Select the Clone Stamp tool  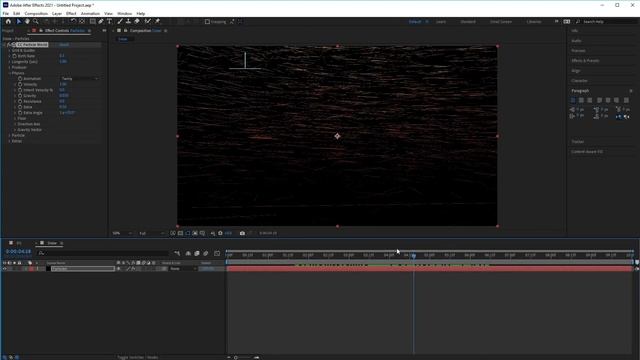pyautogui.click(x=128, y=21)
